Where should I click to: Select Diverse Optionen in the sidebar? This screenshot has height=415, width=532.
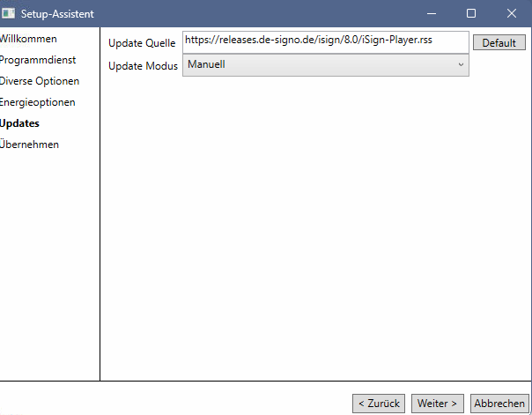click(x=40, y=81)
